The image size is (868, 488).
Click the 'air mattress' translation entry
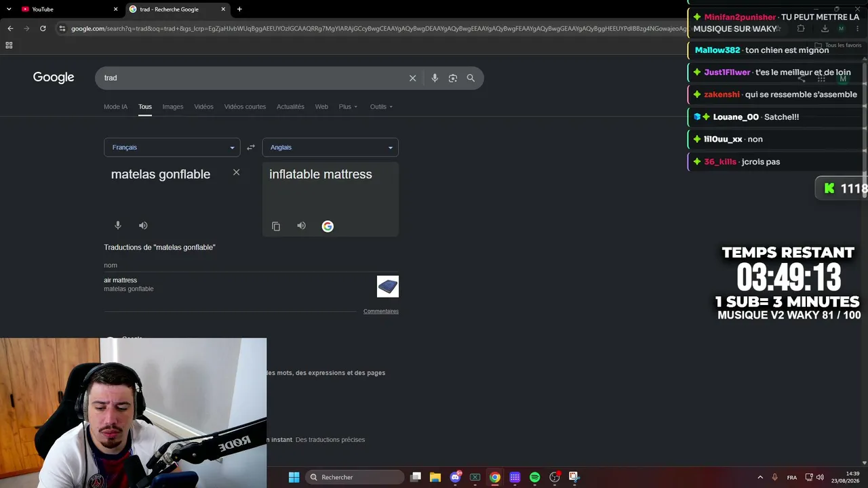point(120,280)
